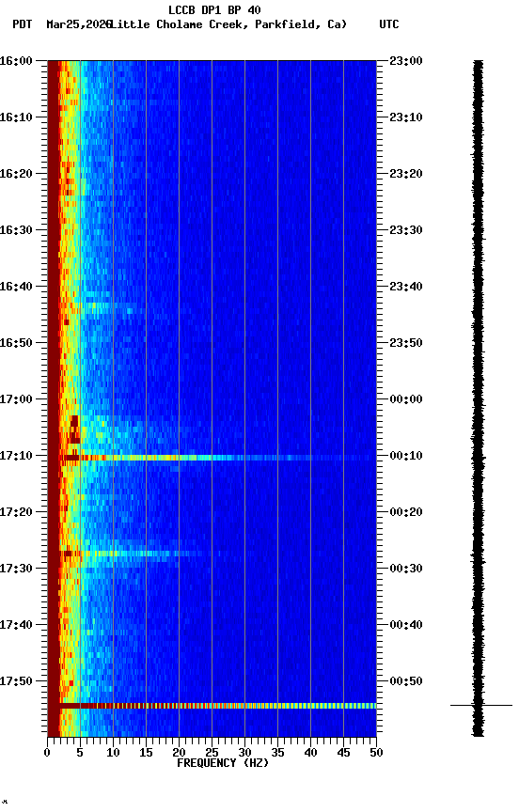Click the 40 Hz frequency axis label
The image size is (519, 812).
(x=311, y=753)
